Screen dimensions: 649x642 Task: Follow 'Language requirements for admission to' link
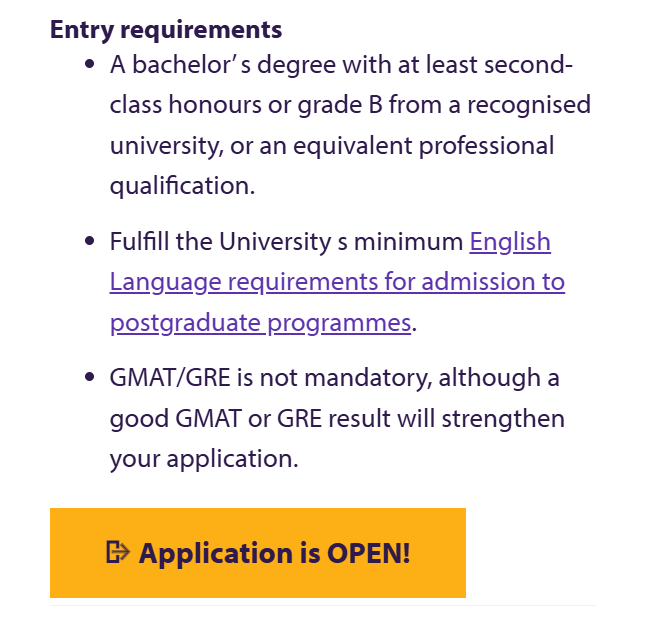pos(337,282)
